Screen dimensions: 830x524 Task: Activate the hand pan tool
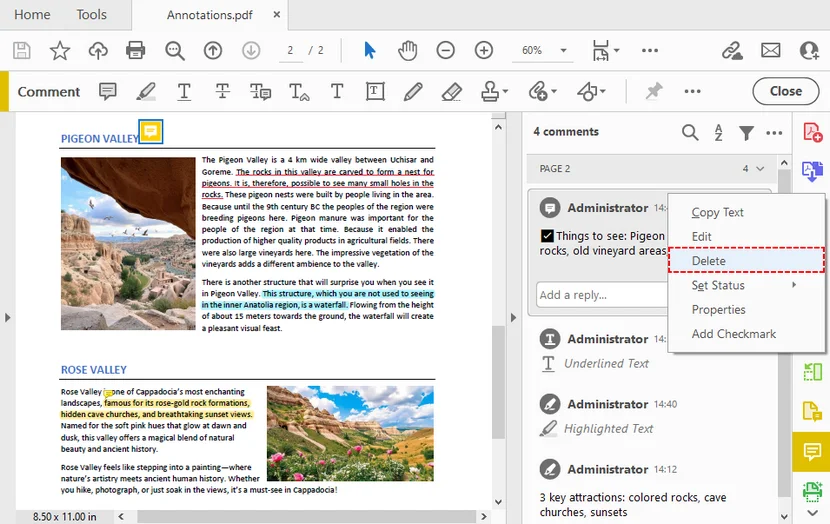point(408,51)
